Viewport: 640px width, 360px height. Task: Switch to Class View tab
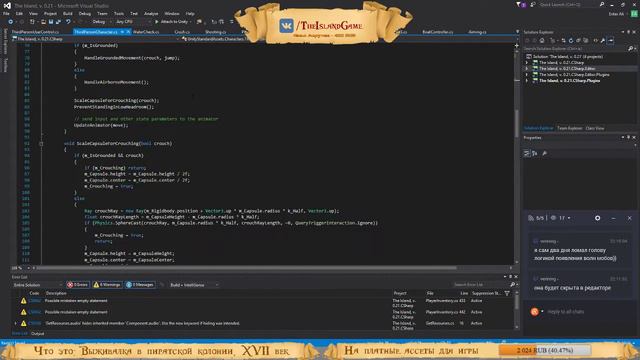[595, 128]
